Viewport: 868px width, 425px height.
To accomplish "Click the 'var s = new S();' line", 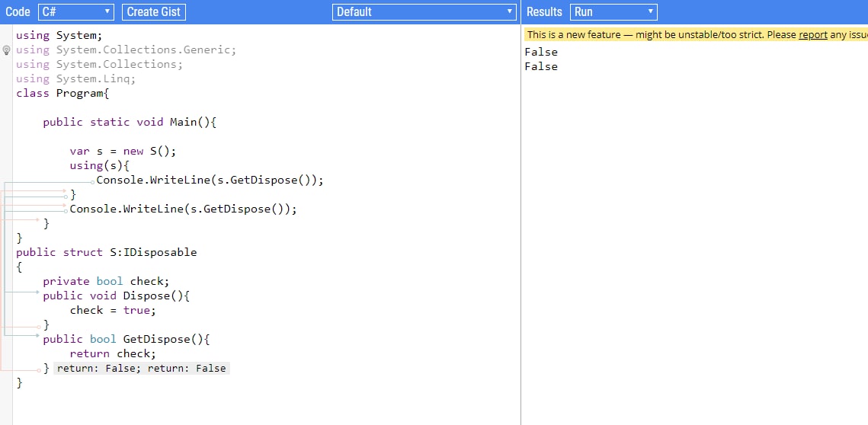I will [x=123, y=151].
